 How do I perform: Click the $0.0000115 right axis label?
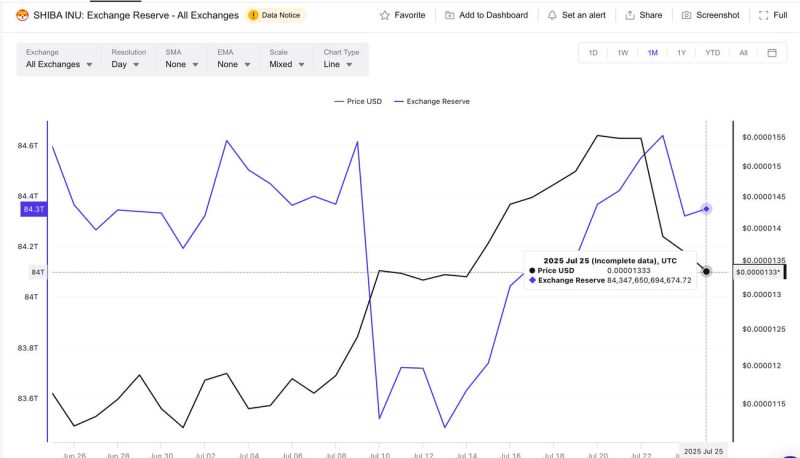pyautogui.click(x=764, y=404)
